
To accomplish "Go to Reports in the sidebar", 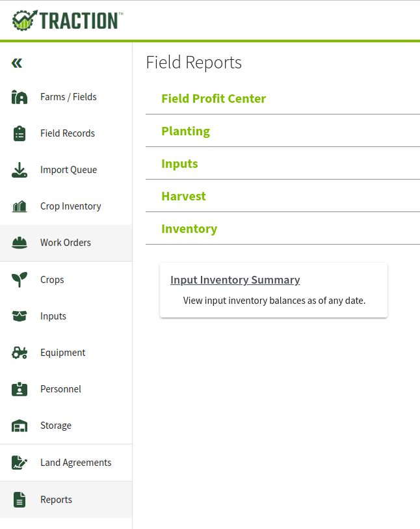I will tap(66, 500).
